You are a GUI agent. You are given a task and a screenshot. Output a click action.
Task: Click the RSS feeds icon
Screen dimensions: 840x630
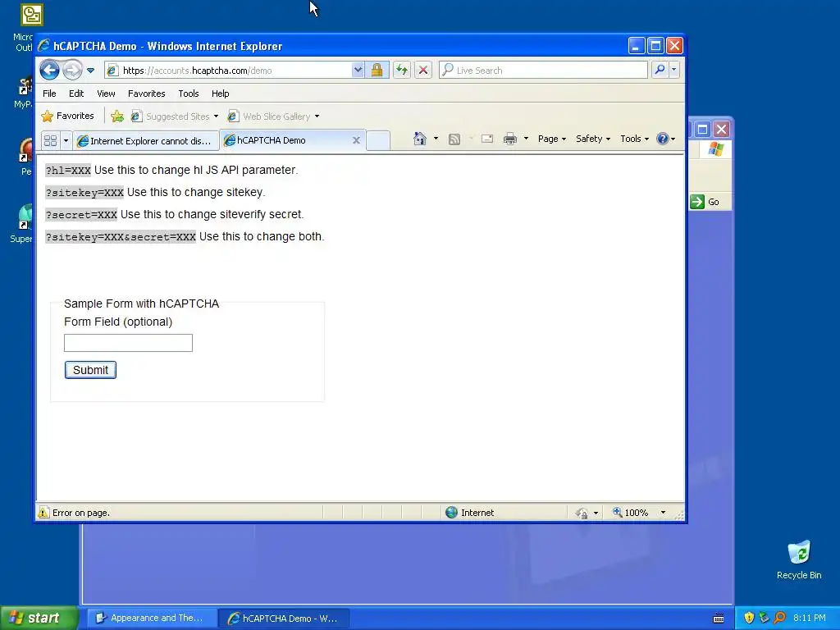coord(454,139)
